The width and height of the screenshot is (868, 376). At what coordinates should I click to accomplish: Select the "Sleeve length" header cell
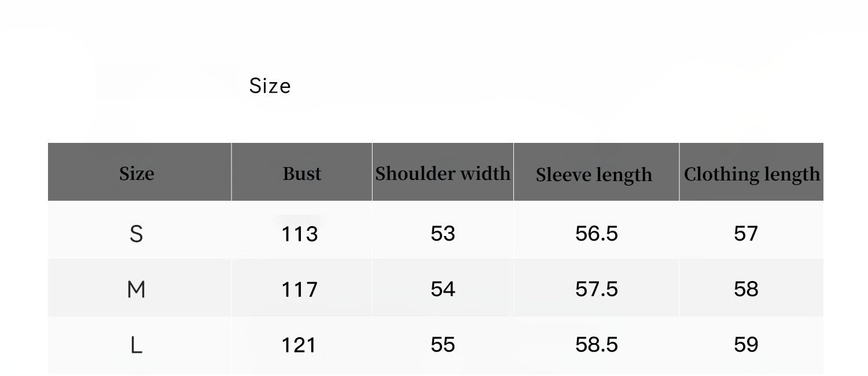(594, 175)
